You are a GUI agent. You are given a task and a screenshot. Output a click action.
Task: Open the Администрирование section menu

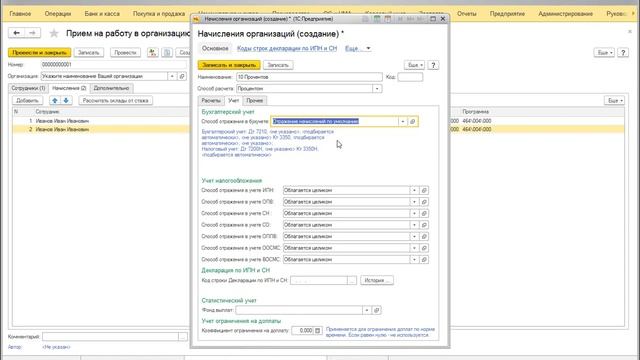coord(565,14)
